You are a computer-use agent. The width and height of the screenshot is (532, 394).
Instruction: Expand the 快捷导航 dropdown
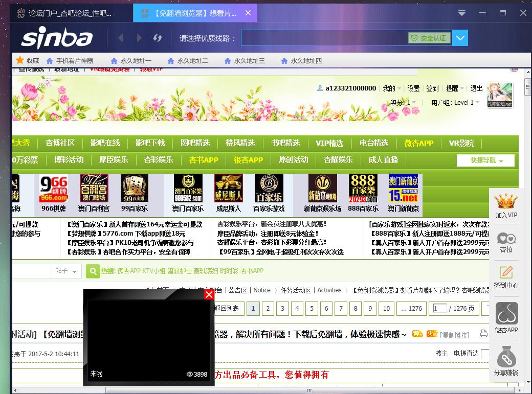coord(485,160)
